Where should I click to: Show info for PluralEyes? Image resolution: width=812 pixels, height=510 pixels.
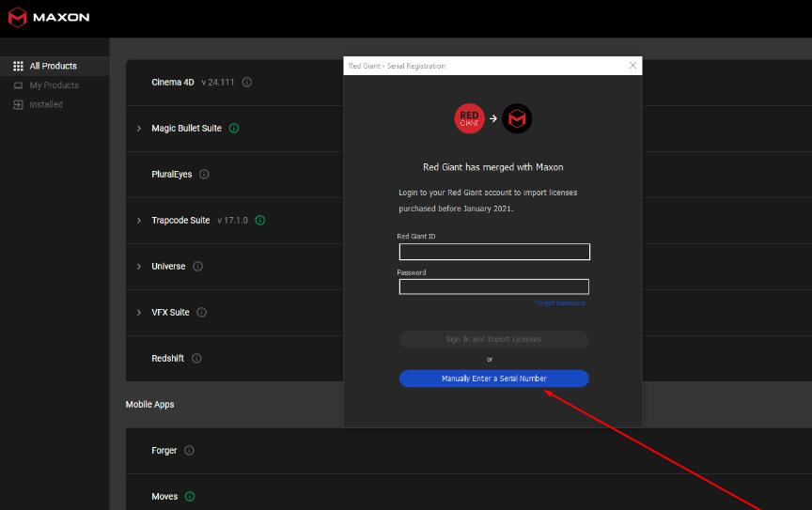(x=204, y=174)
